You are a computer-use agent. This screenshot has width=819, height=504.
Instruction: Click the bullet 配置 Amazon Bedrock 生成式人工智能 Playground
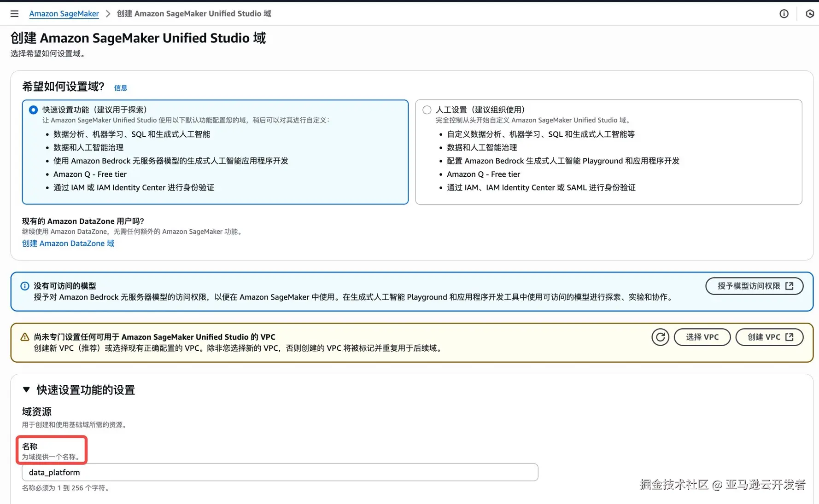coord(563,161)
